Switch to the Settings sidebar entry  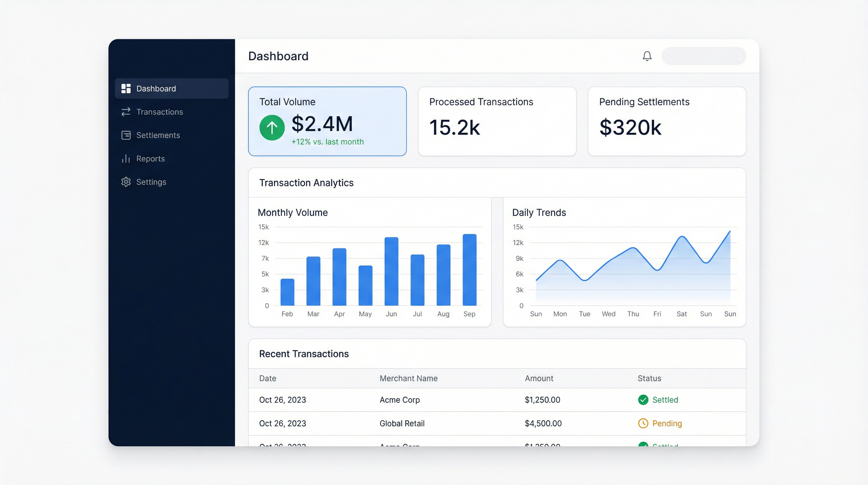click(151, 182)
